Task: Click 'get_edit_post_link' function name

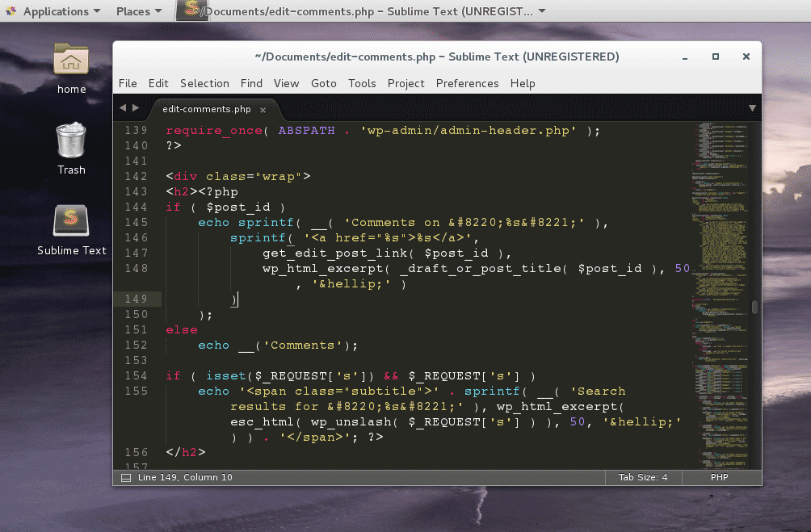Action: (334, 253)
